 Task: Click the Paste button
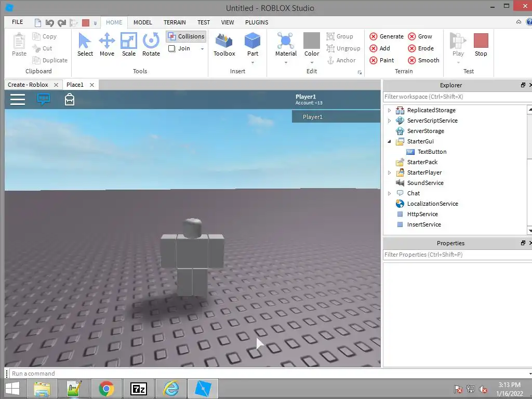click(19, 45)
